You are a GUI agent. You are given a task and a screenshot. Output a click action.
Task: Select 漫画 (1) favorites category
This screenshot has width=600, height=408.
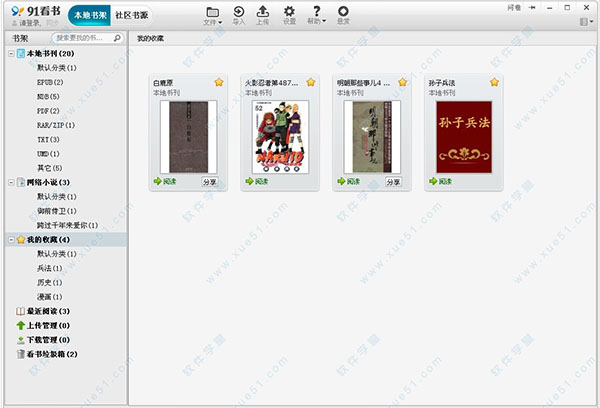[x=50, y=297]
